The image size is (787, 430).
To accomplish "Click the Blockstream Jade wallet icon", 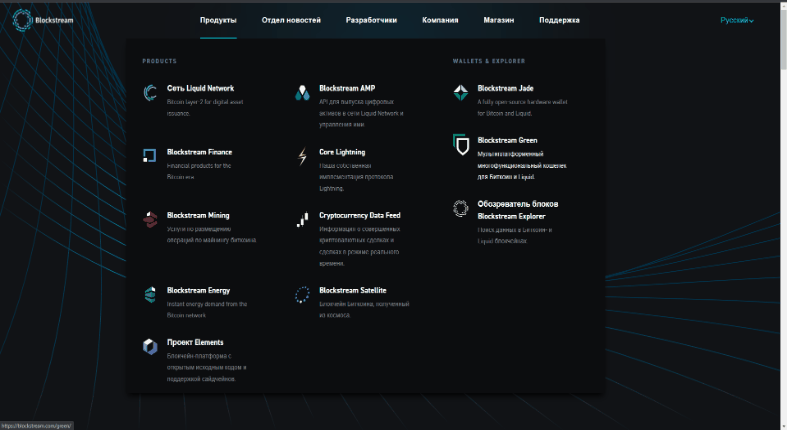I will click(460, 93).
